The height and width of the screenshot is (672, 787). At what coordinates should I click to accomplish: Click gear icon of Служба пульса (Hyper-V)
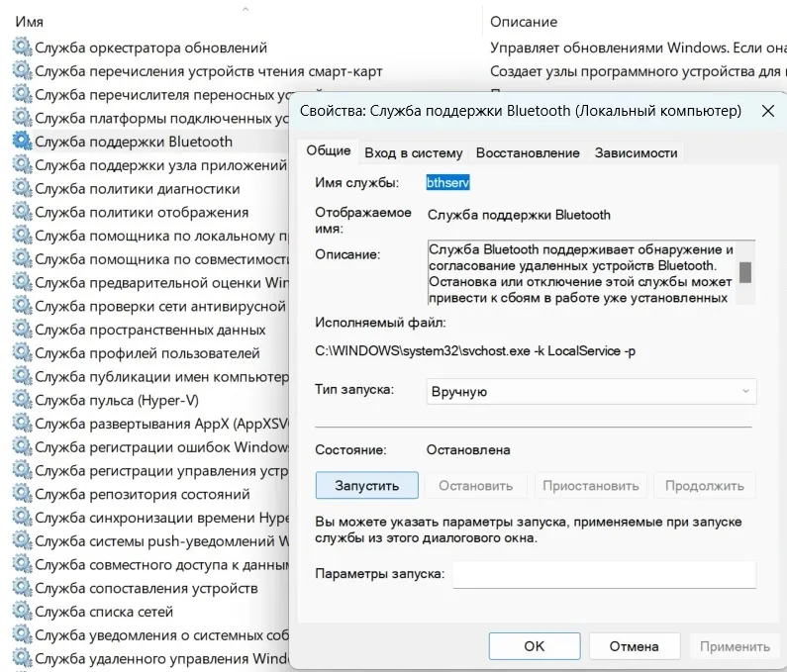[x=22, y=400]
